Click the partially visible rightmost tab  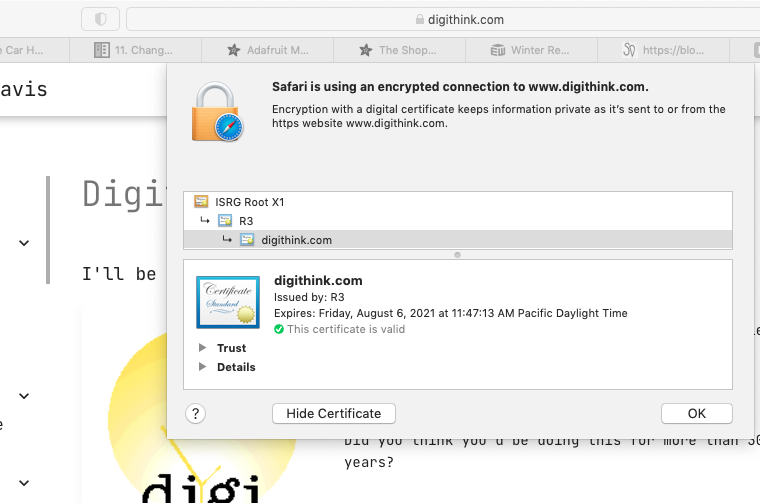pyautogui.click(x=745, y=50)
